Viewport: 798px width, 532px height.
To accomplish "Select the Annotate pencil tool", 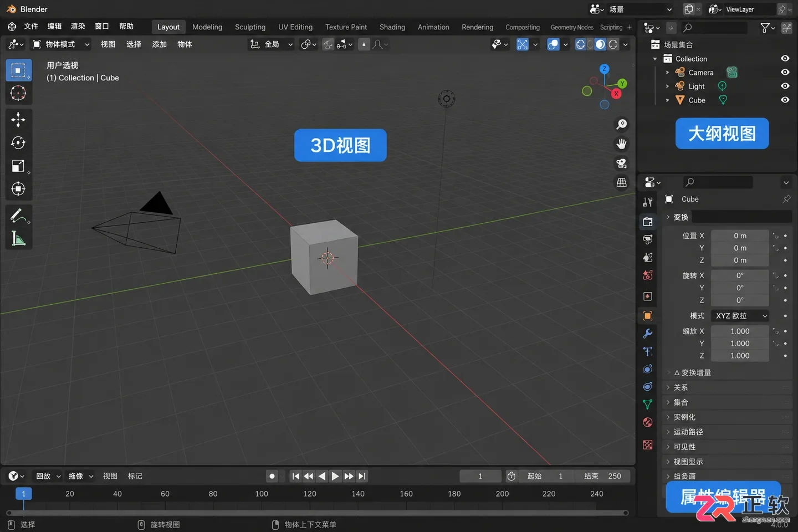I will (18, 216).
